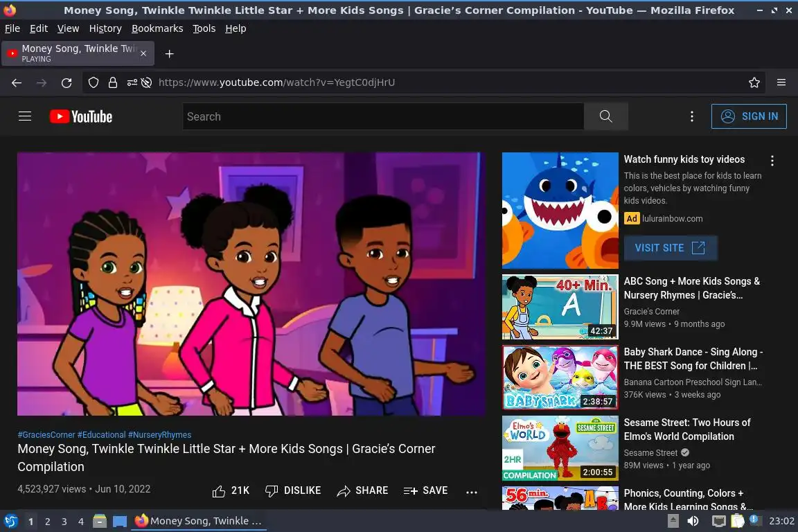798x532 pixels.
Task: Open the View menu
Action: point(68,28)
